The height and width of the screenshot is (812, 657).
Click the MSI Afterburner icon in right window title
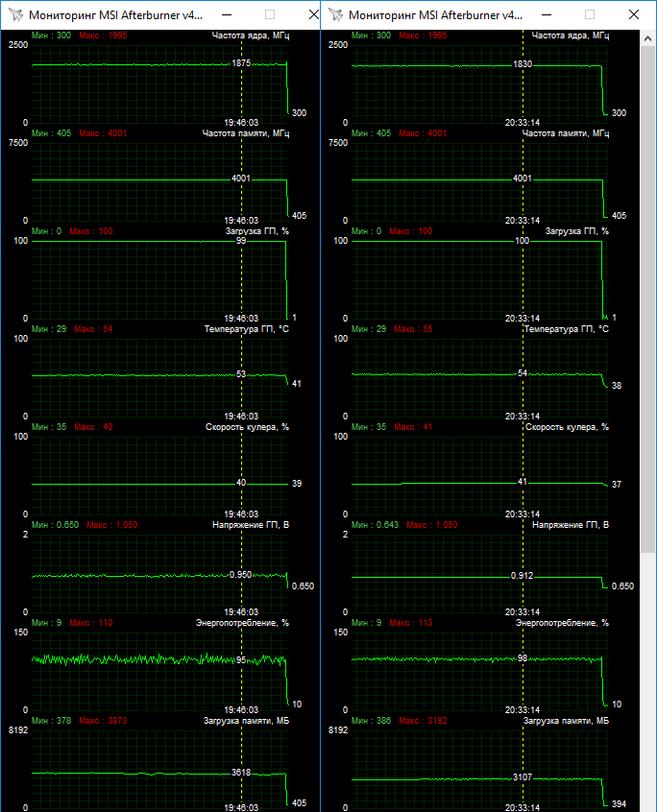pyautogui.click(x=336, y=14)
